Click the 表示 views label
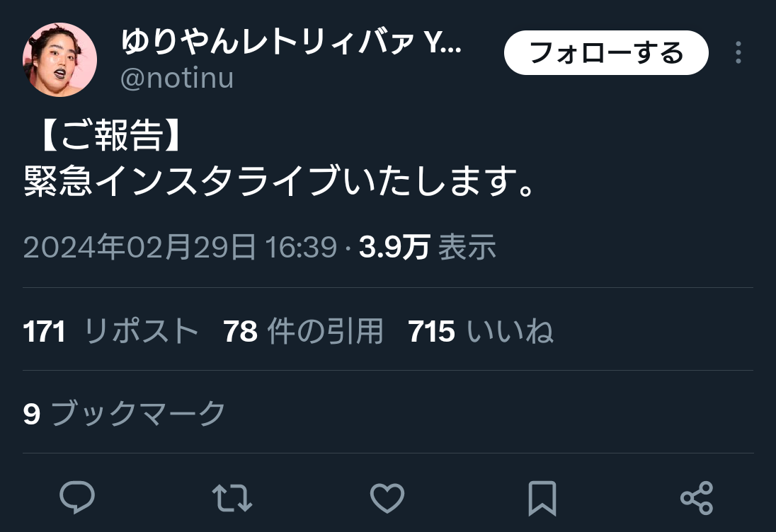Screen dimensions: 776x532 click(467, 247)
